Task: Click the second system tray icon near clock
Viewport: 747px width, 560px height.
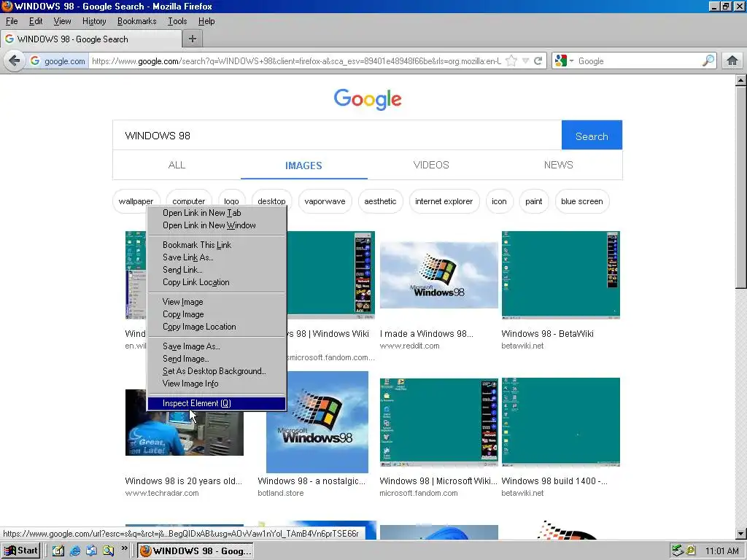Action: click(690, 551)
